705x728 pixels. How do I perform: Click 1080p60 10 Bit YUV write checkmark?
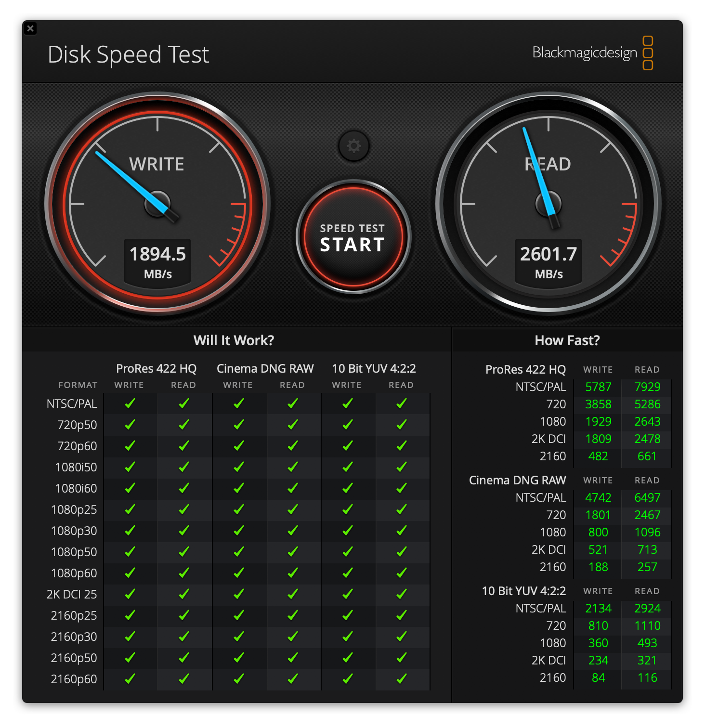(x=347, y=573)
